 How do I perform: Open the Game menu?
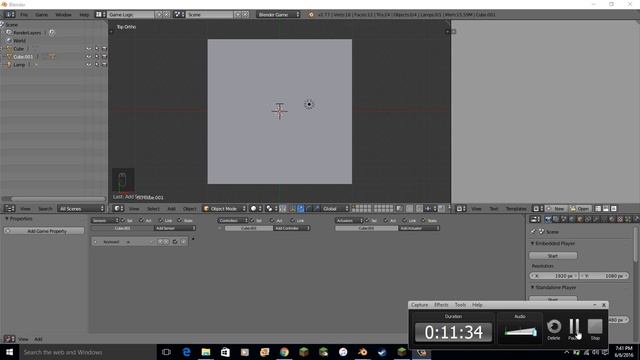[x=41, y=14]
